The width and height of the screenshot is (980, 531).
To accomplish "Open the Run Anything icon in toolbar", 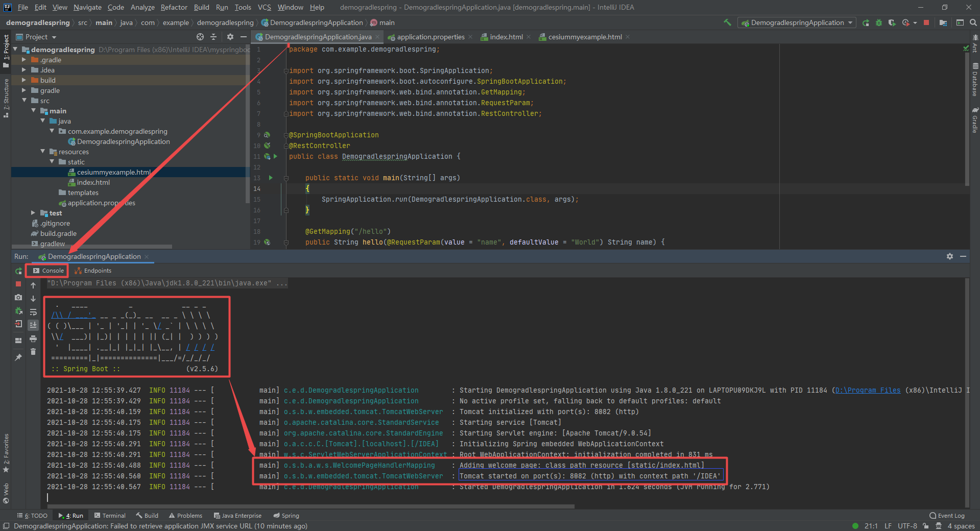I will [x=960, y=22].
